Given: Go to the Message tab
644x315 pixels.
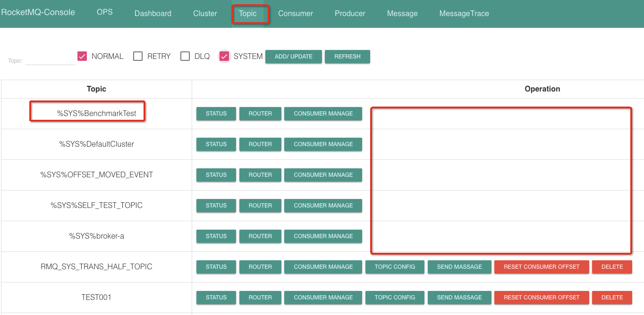Looking at the screenshot, I should click(x=402, y=13).
